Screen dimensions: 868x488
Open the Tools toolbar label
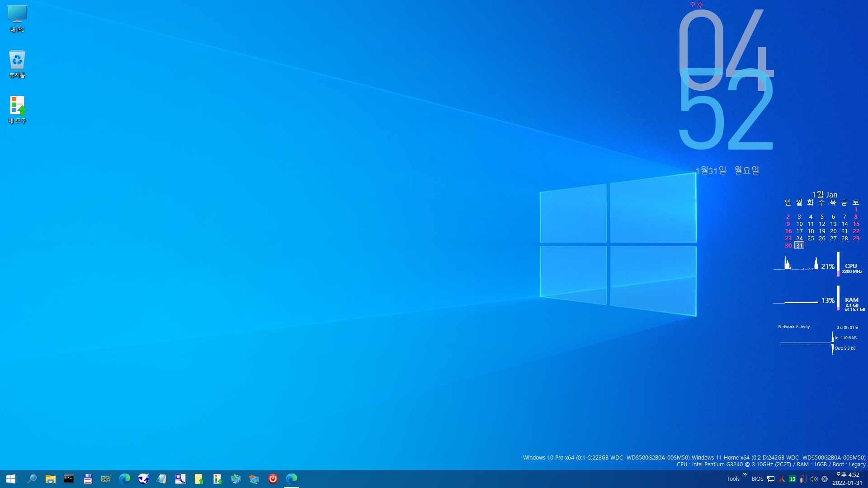[733, 479]
